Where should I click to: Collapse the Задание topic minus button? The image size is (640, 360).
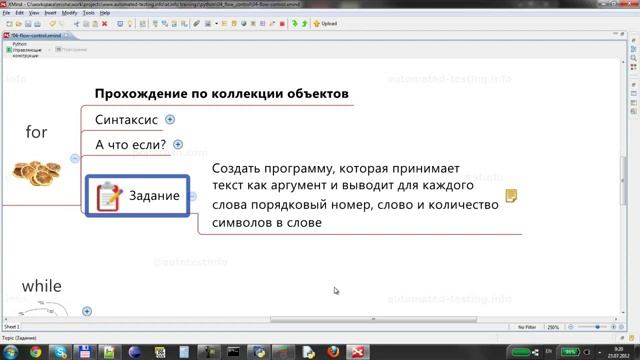[x=192, y=196]
